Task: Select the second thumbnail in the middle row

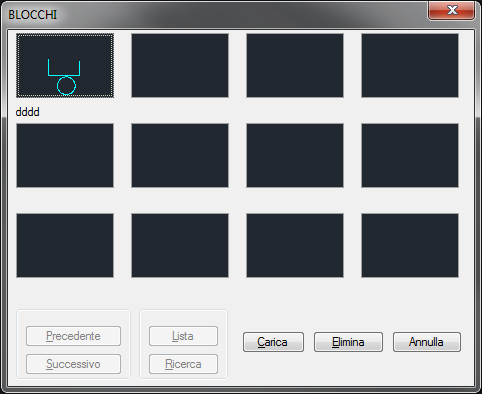Action: pyautogui.click(x=180, y=155)
